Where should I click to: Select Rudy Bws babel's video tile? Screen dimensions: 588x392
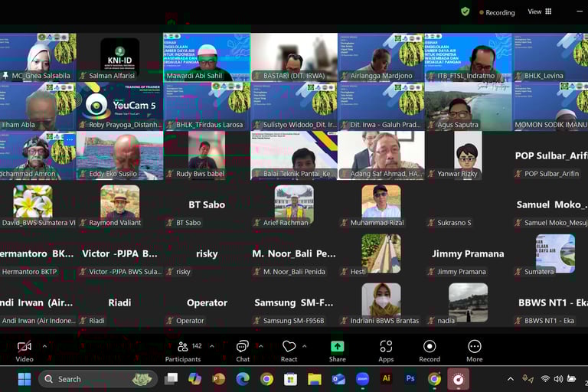click(207, 155)
